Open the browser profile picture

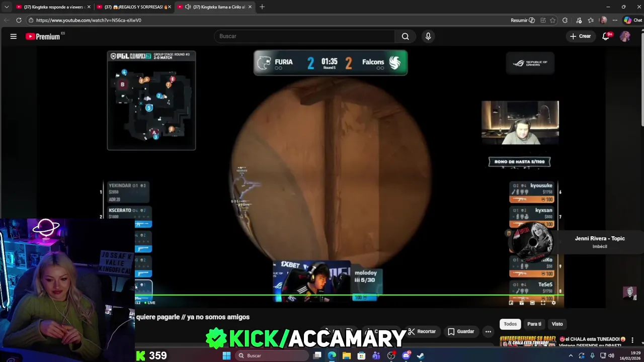tap(603, 20)
